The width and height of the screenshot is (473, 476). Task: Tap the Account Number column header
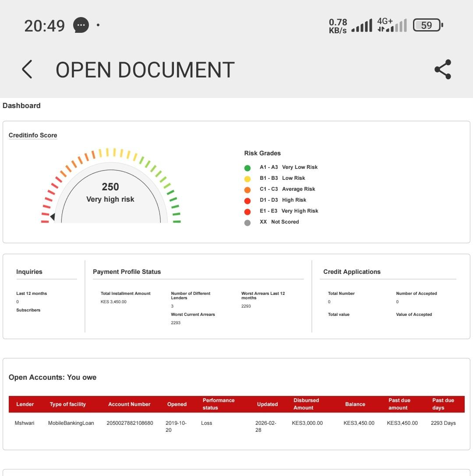(x=129, y=404)
